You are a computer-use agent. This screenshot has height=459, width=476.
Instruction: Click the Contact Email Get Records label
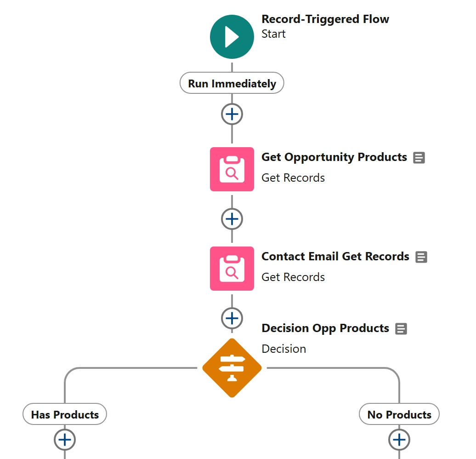click(335, 257)
